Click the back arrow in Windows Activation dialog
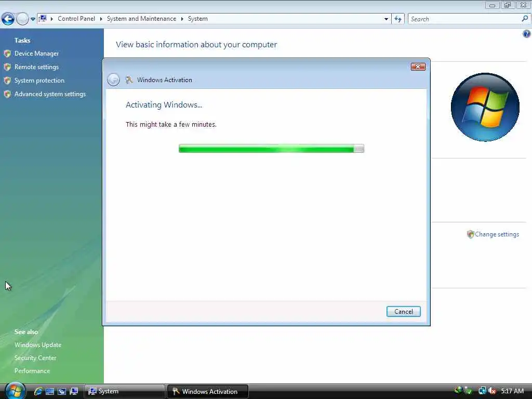 pyautogui.click(x=113, y=79)
